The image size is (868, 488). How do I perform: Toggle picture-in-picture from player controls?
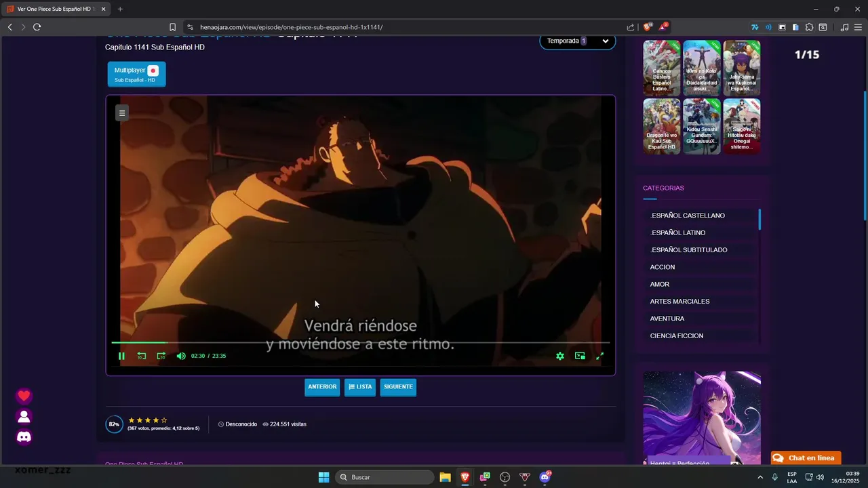pos(580,356)
